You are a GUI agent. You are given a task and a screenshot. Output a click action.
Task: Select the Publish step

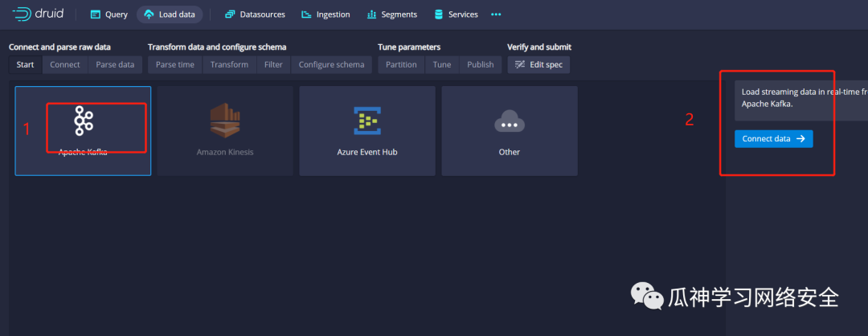coord(481,65)
